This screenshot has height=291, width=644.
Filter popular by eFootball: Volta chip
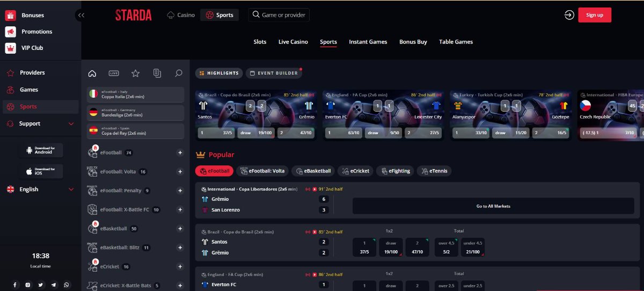[262, 171]
